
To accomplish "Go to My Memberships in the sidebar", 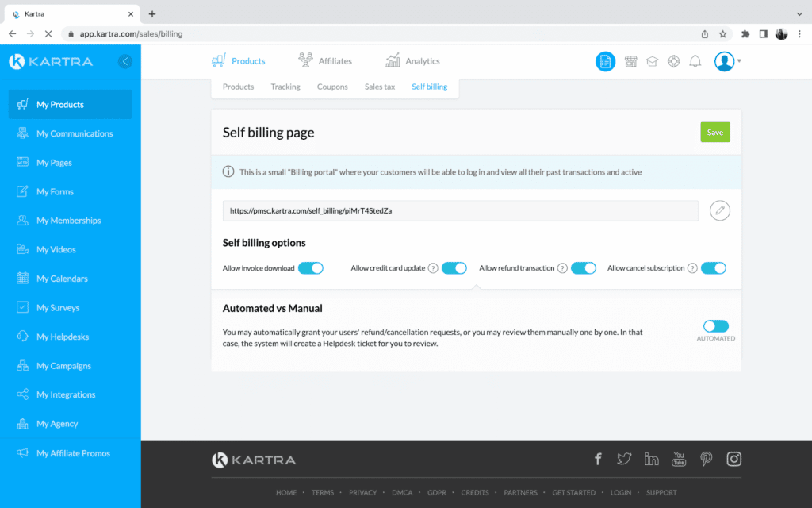I will (x=71, y=221).
